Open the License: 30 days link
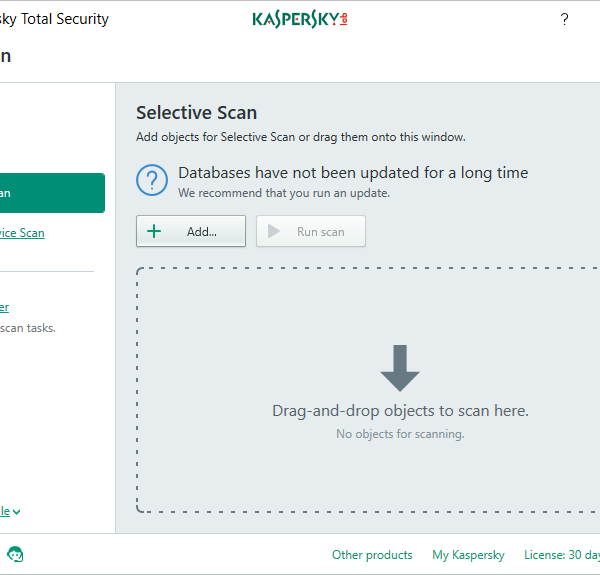 pyautogui.click(x=562, y=555)
